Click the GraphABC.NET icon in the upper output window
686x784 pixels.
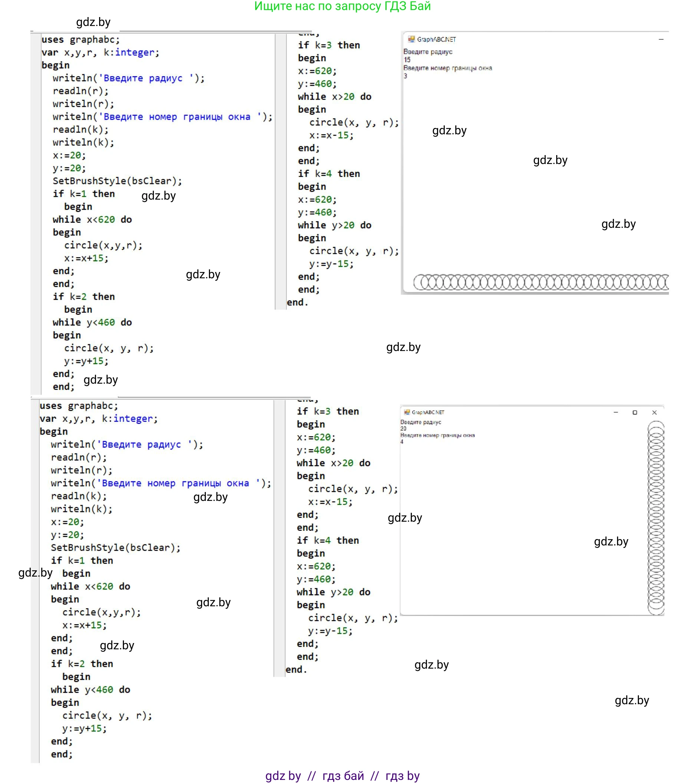tap(411, 39)
